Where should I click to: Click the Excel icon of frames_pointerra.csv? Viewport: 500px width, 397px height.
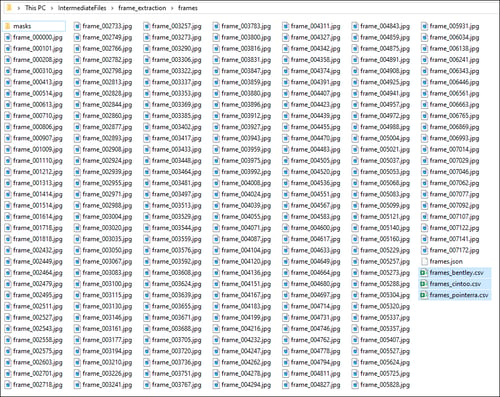pyautogui.click(x=424, y=295)
